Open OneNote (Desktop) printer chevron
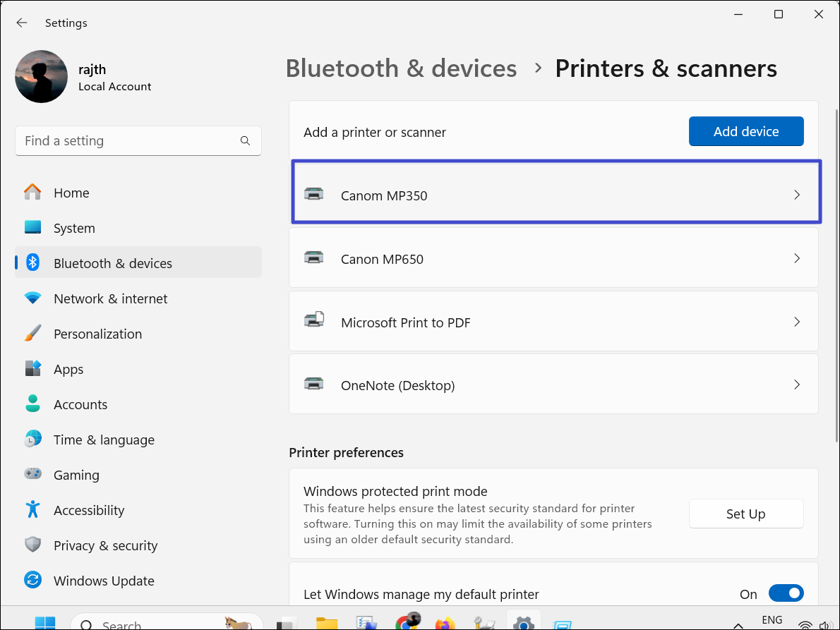 (796, 385)
